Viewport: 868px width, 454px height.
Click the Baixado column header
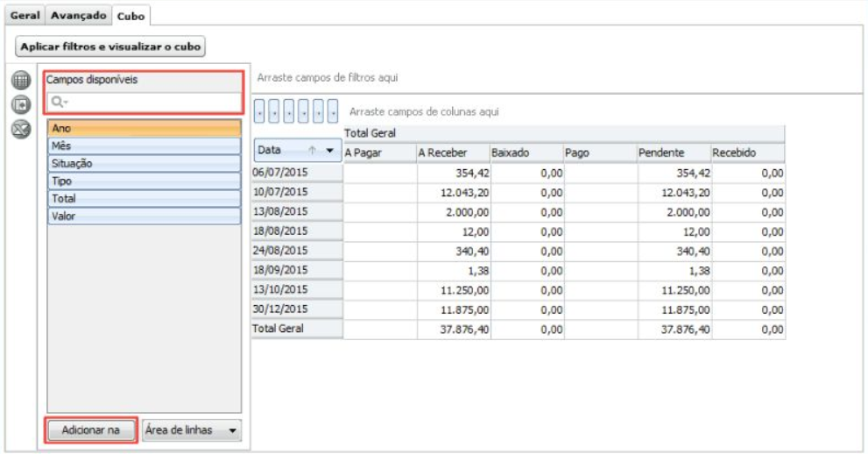tap(527, 153)
